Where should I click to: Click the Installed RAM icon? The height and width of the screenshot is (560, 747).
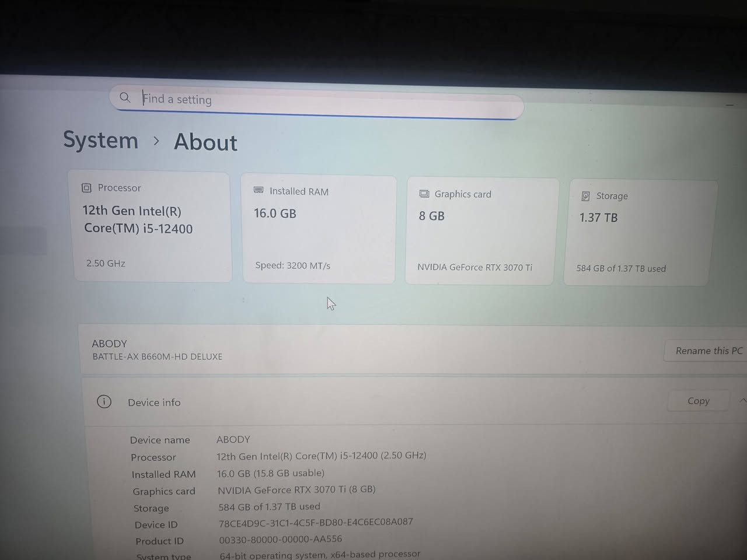point(259,191)
